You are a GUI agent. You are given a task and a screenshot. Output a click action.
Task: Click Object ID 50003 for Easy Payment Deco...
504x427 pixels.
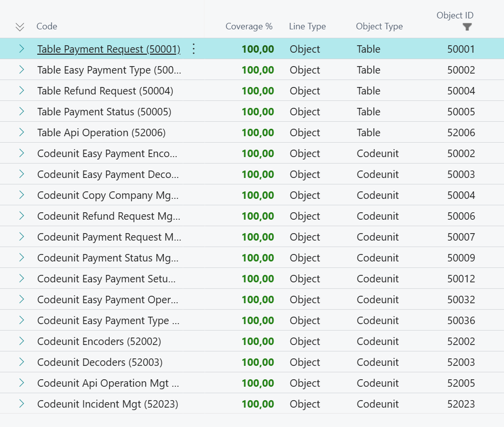[x=461, y=174]
